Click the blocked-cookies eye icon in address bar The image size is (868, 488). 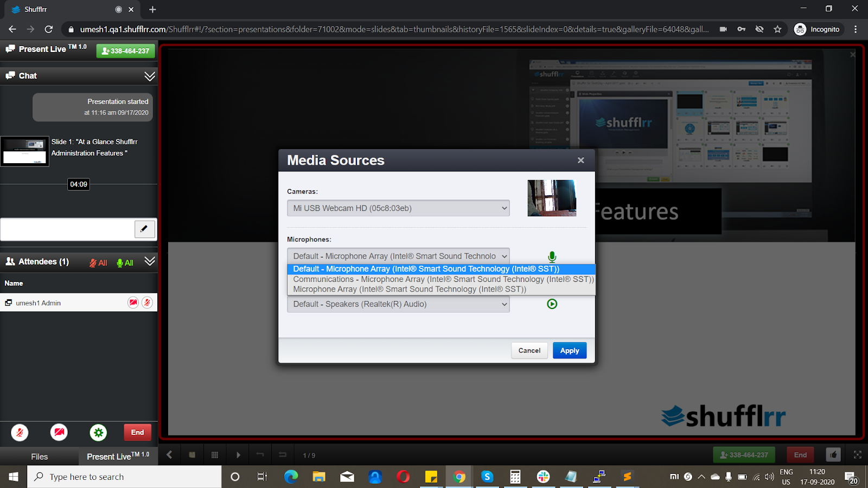click(759, 29)
